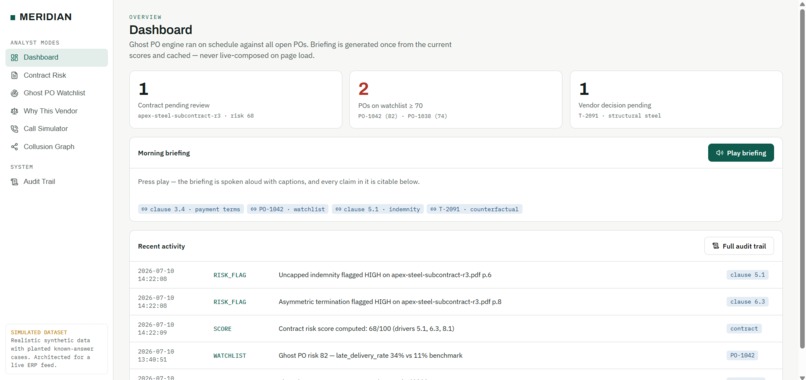
Task: Click the Ghost PO Watchlist icon
Action: click(14, 93)
